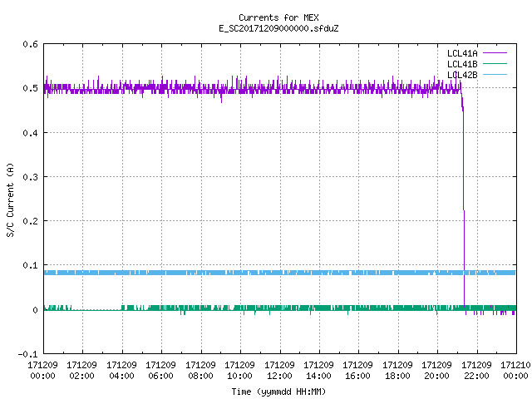The height and width of the screenshot is (399, 532).
Task: Click the y-axis label 'S/C Current (A)'
Action: point(10,199)
